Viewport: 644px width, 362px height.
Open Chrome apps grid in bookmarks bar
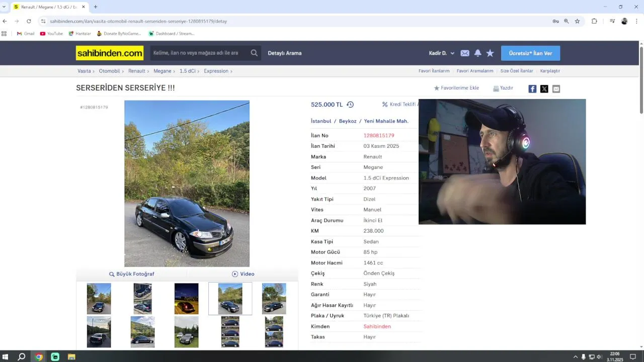4,34
